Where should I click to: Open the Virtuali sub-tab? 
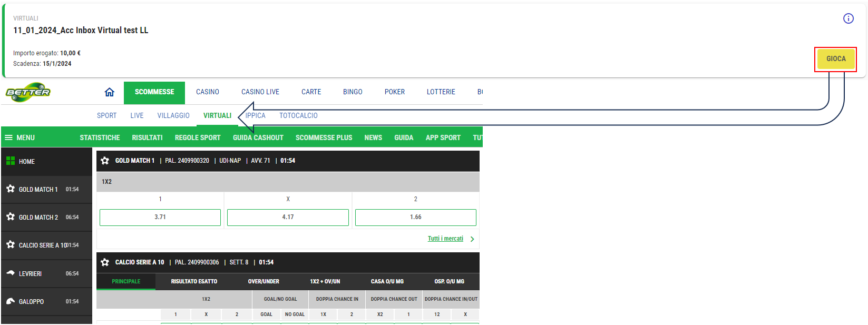217,115
